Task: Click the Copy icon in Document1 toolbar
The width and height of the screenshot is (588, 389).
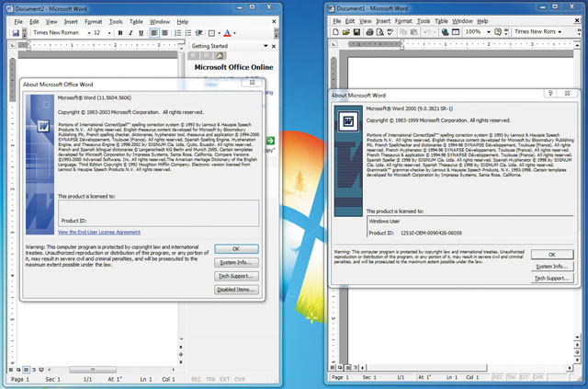Action: tap(403, 32)
